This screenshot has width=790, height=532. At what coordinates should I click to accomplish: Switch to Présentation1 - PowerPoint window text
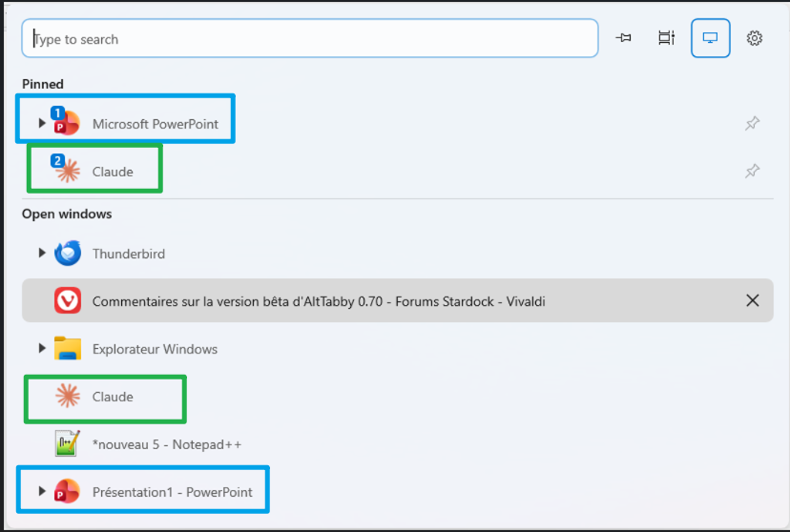click(173, 492)
